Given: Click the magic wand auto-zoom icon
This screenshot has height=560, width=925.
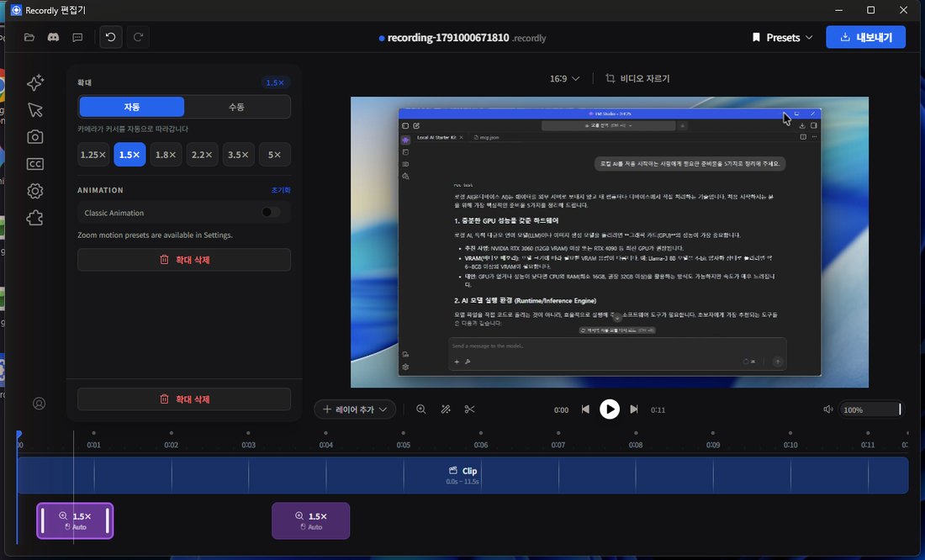Looking at the screenshot, I should (446, 409).
